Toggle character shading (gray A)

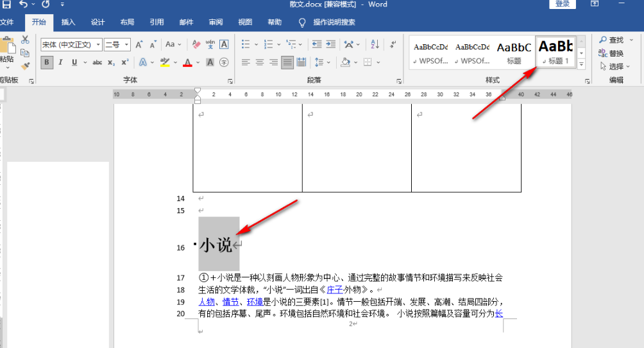pos(210,62)
